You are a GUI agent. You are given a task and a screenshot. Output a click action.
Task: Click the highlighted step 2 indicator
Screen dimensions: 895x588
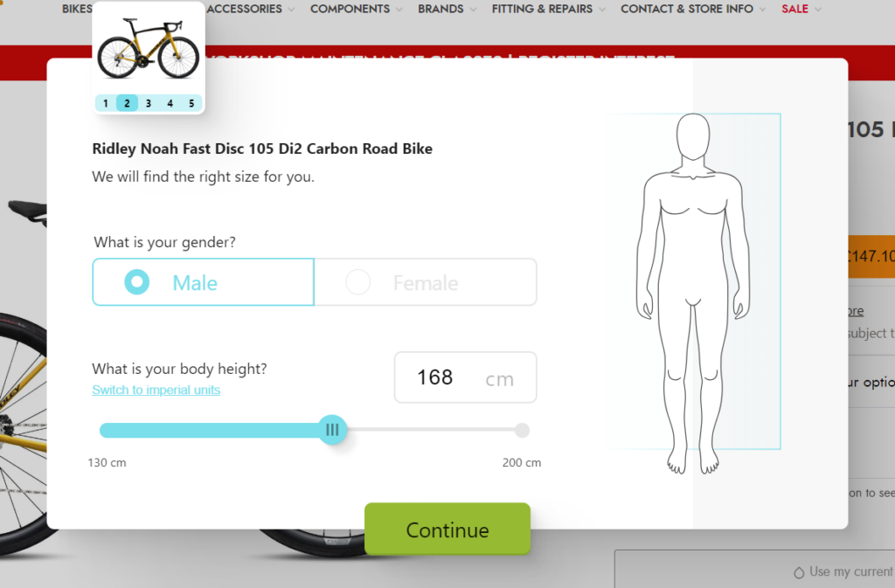[x=127, y=103]
